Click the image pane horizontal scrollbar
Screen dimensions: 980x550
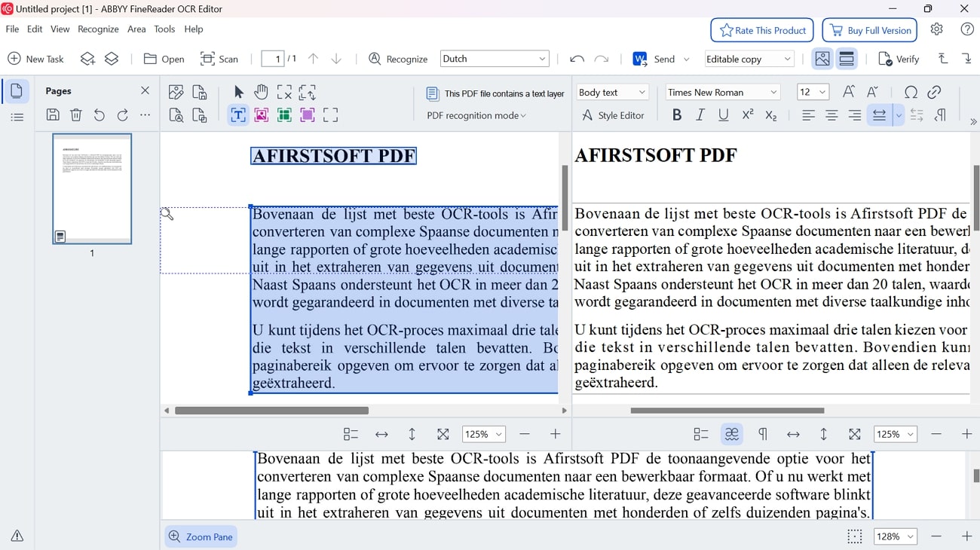click(271, 411)
